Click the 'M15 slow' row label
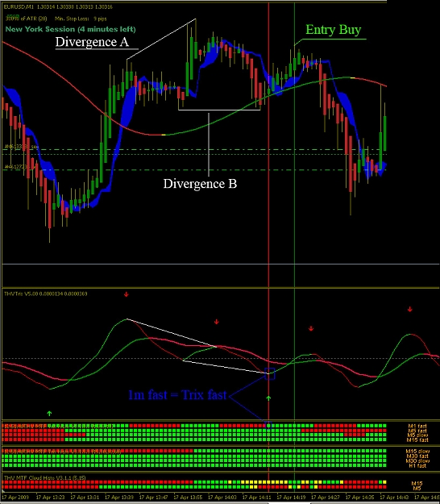The height and width of the screenshot is (504, 440). coord(417,452)
